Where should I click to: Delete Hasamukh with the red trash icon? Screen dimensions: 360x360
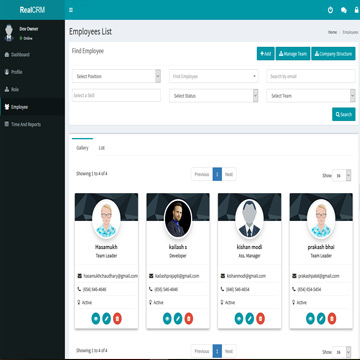(117, 319)
